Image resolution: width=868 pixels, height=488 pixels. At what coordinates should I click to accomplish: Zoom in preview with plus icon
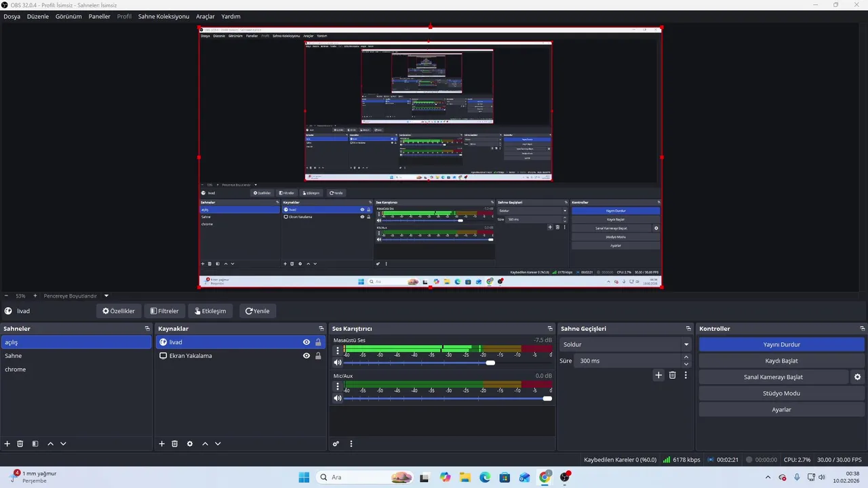click(x=35, y=296)
